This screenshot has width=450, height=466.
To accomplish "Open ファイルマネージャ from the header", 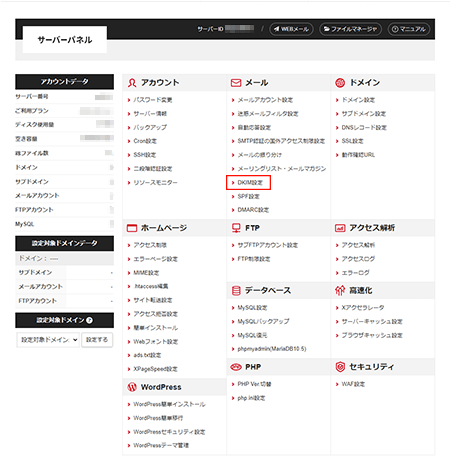I will [x=350, y=29].
